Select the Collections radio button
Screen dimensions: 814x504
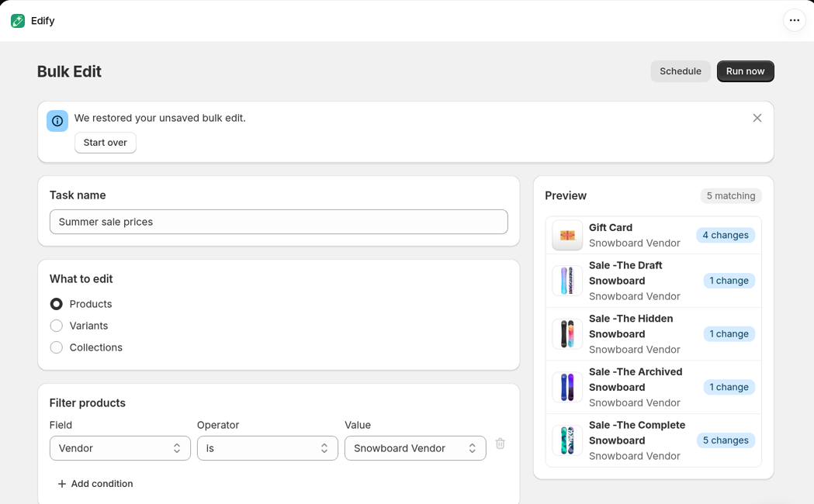pyautogui.click(x=56, y=347)
